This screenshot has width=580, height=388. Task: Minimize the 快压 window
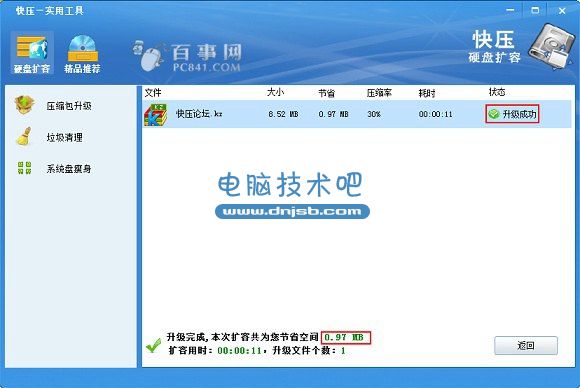pyautogui.click(x=510, y=11)
